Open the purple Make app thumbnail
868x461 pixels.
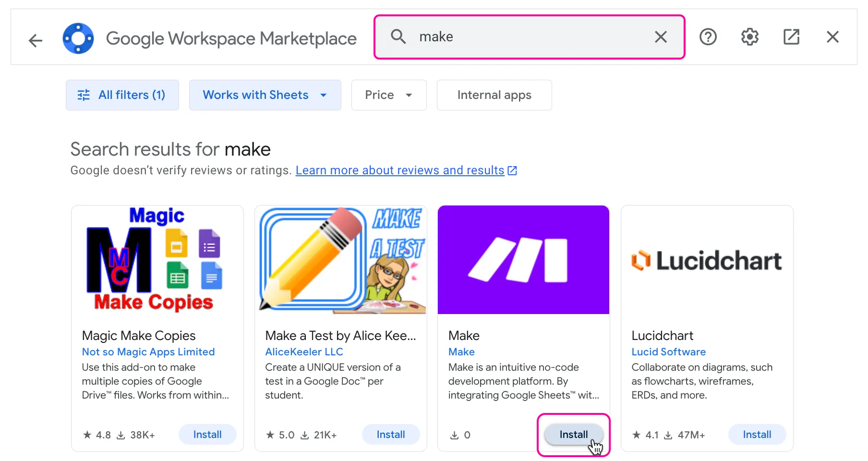click(524, 260)
